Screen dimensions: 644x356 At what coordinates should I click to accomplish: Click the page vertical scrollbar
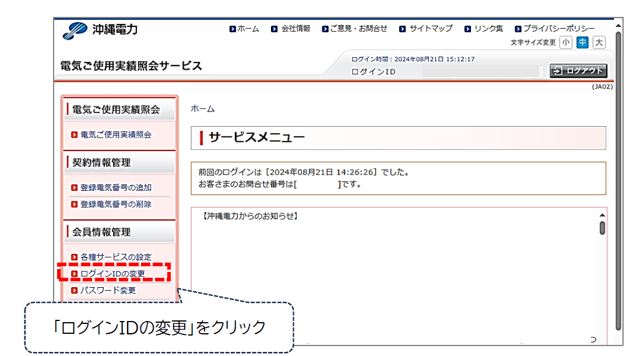click(618, 175)
